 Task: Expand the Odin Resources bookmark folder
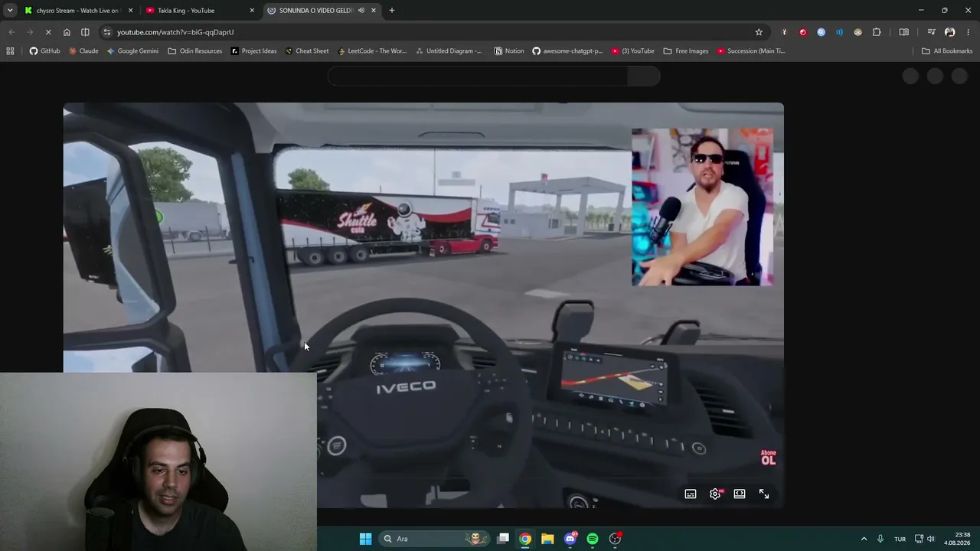click(x=194, y=51)
